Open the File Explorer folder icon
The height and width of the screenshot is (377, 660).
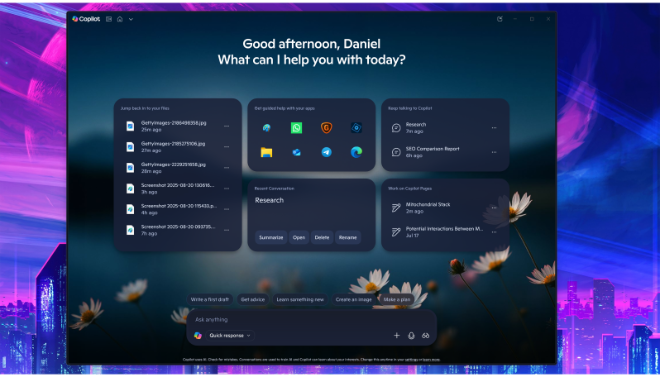(266, 152)
